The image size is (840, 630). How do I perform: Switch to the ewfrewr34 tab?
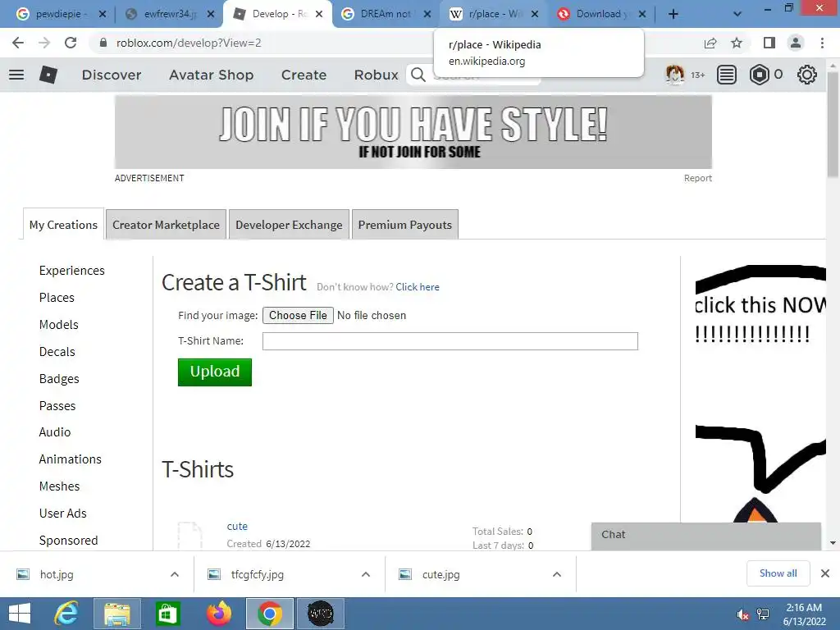pos(169,14)
